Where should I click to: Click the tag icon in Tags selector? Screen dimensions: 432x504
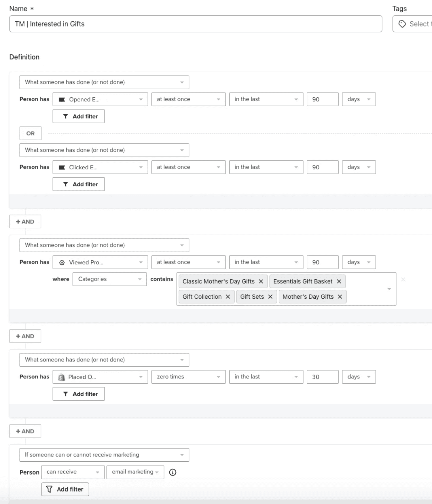coord(402,24)
